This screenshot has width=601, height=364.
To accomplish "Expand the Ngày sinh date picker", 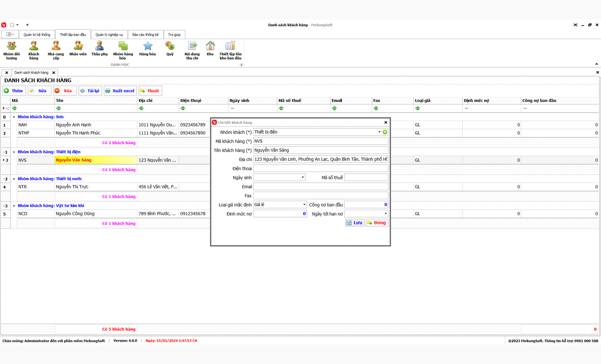I will [302, 177].
